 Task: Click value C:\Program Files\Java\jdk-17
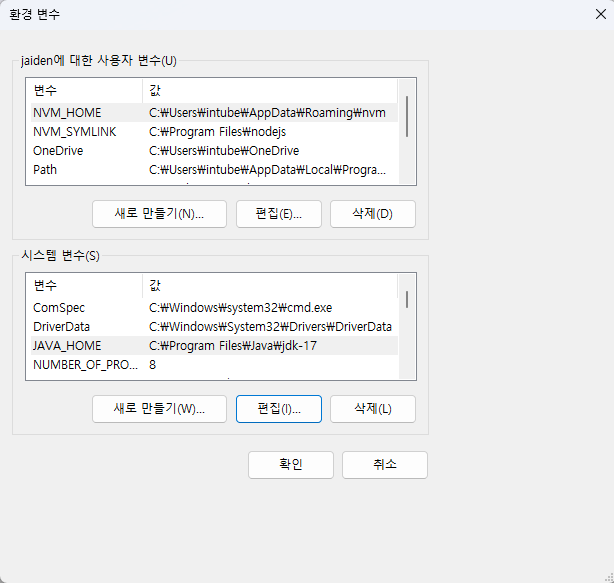(x=233, y=346)
